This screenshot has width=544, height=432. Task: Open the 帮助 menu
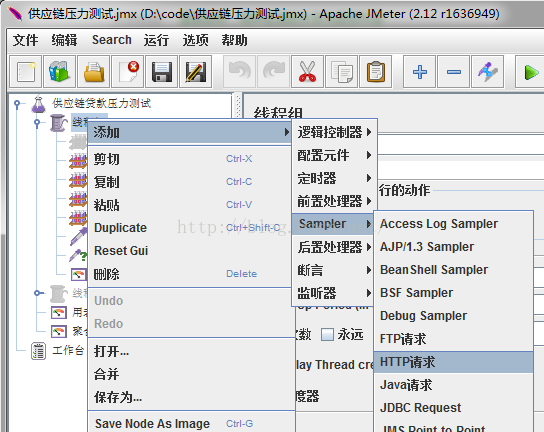click(235, 40)
